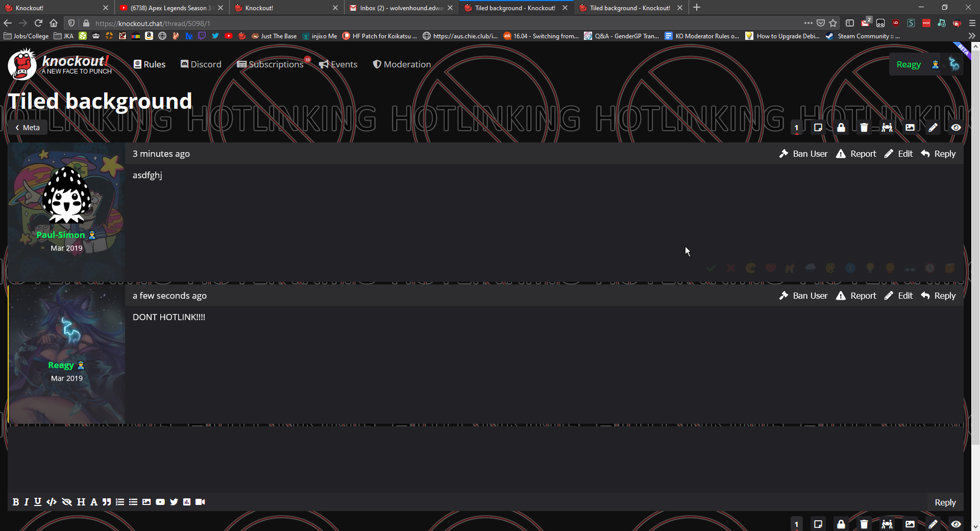Open a new browser tab

pyautogui.click(x=697, y=8)
